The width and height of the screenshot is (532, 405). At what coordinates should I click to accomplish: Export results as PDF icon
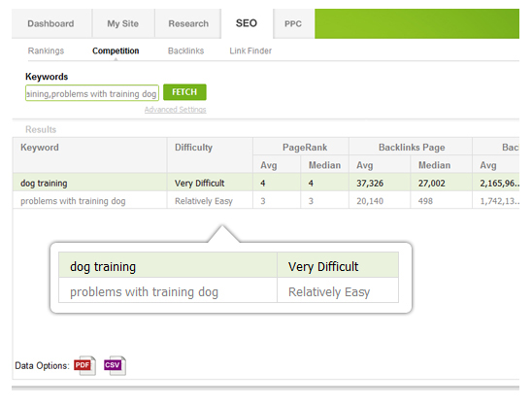tap(84, 365)
